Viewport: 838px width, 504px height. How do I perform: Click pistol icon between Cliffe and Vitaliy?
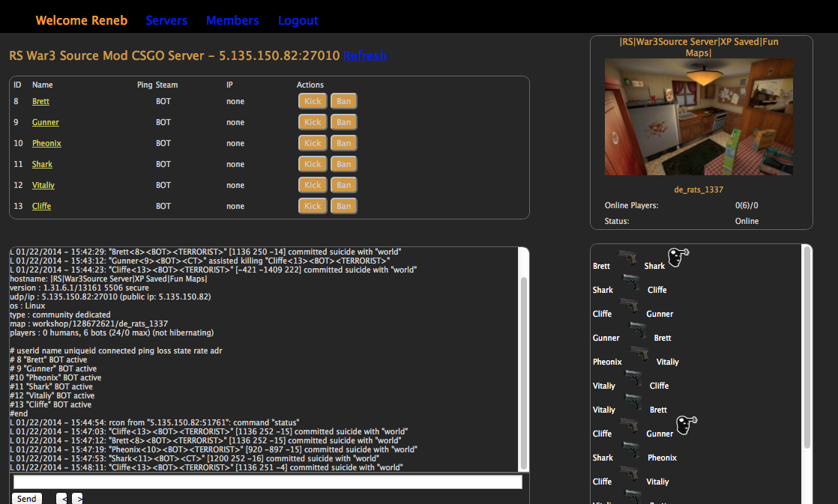630,475
